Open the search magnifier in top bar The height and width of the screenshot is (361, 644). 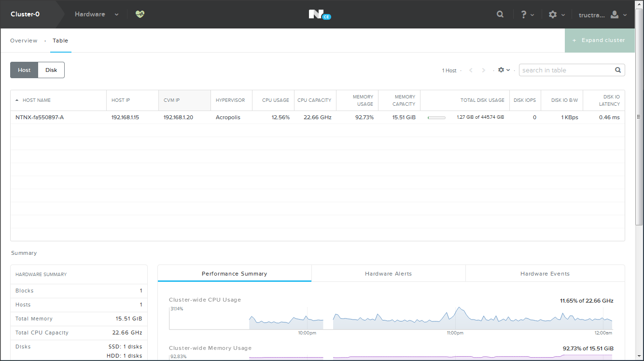(x=500, y=14)
